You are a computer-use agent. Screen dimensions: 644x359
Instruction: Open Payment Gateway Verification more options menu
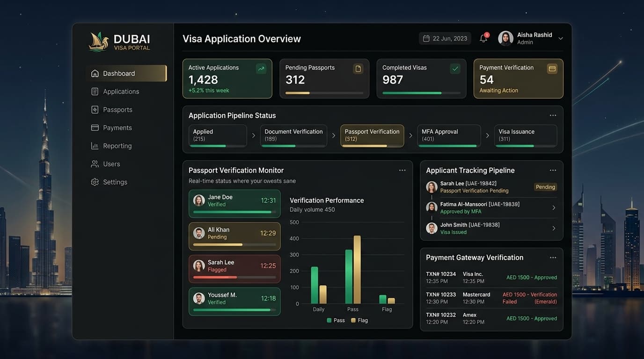[x=553, y=258]
